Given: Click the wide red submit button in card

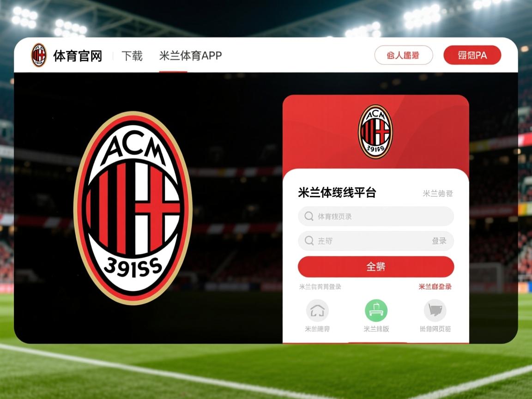Looking at the screenshot, I should [375, 266].
